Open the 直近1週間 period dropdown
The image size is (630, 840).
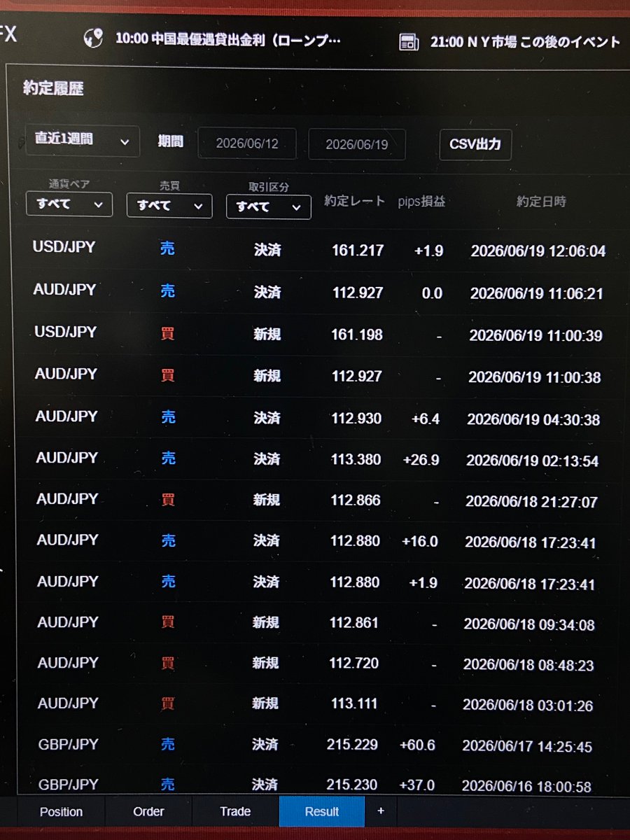tap(83, 140)
